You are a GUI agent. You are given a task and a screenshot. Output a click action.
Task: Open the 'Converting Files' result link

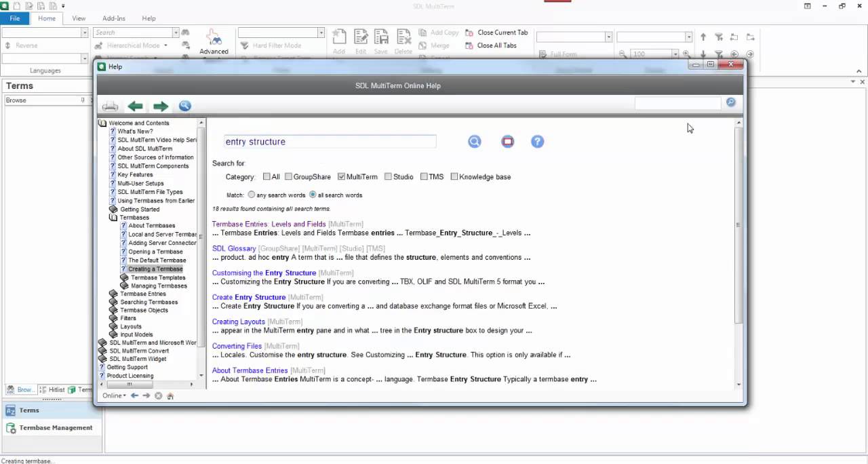(x=237, y=346)
